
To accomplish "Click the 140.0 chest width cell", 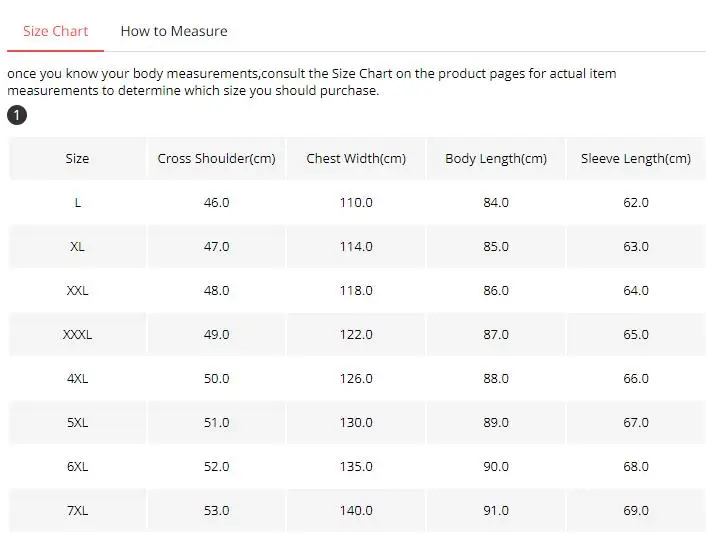I will click(x=356, y=510).
